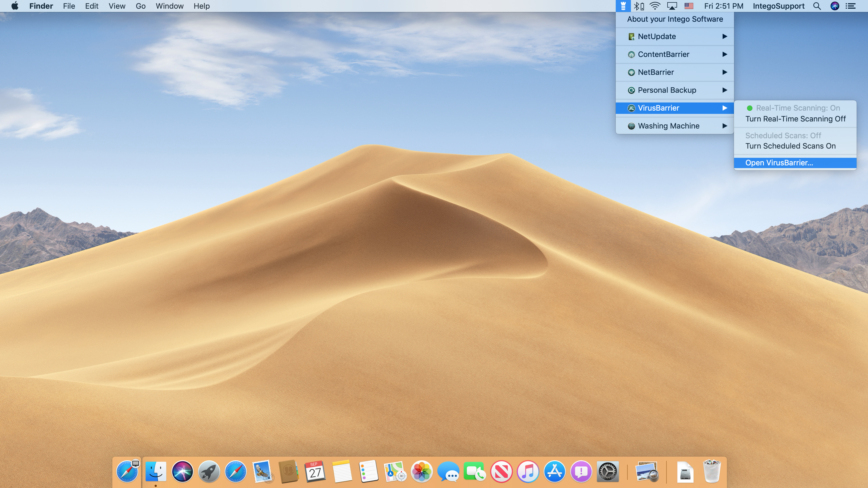Open Launchpad rocket icon
Image resolution: width=868 pixels, height=488 pixels.
click(209, 471)
